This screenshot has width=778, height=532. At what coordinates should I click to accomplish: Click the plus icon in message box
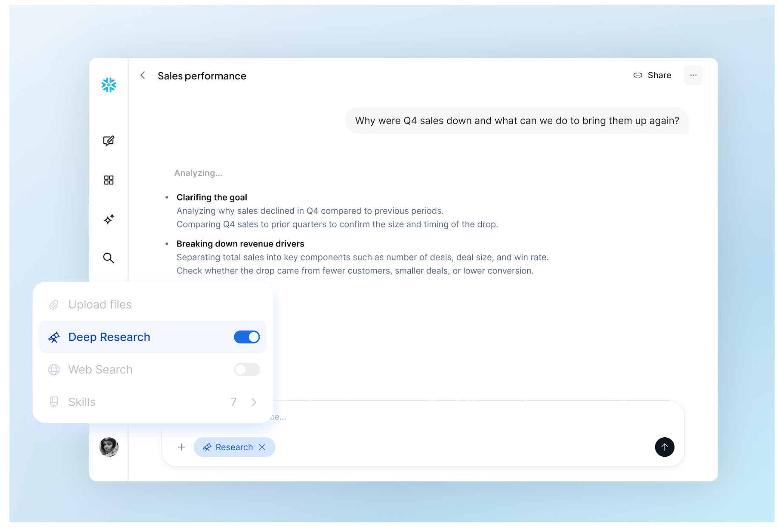pyautogui.click(x=182, y=447)
